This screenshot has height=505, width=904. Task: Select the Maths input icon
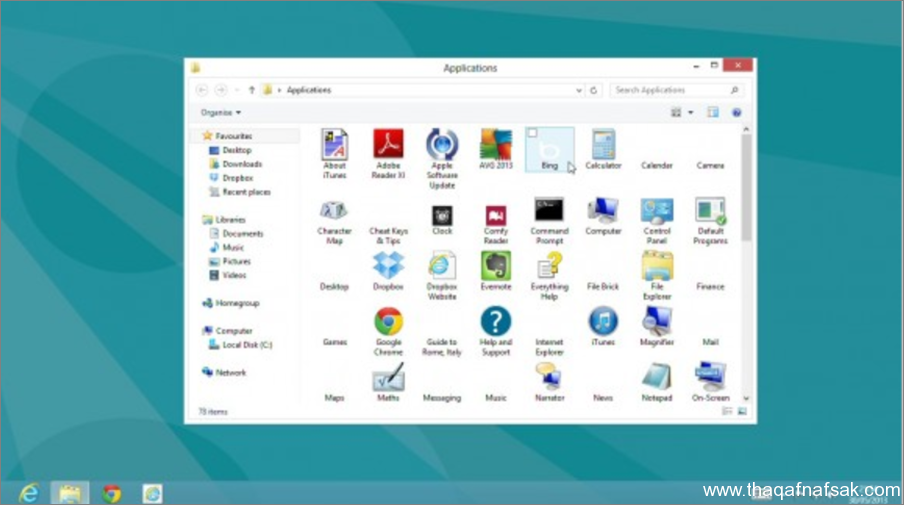[388, 377]
